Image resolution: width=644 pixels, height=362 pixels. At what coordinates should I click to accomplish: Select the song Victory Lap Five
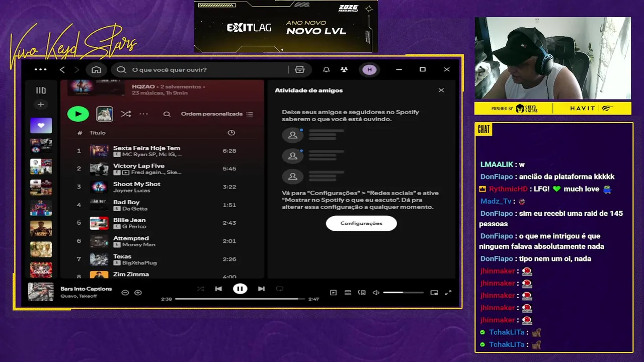[x=139, y=166]
